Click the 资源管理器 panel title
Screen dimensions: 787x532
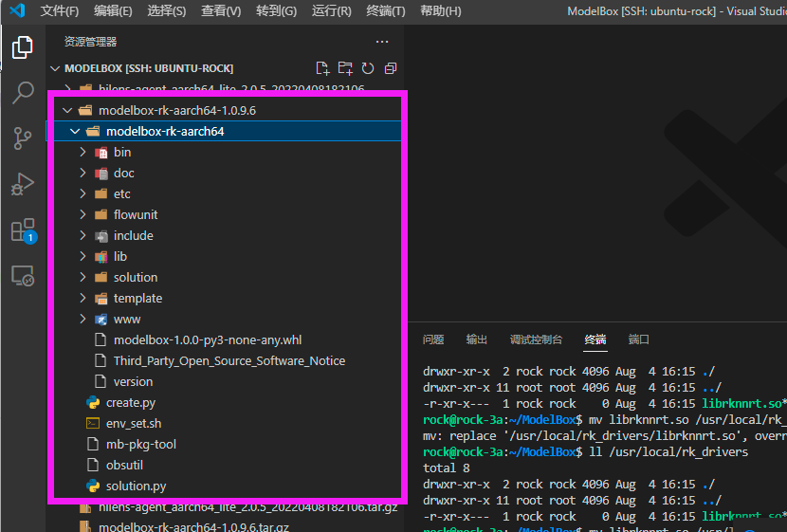coord(90,42)
